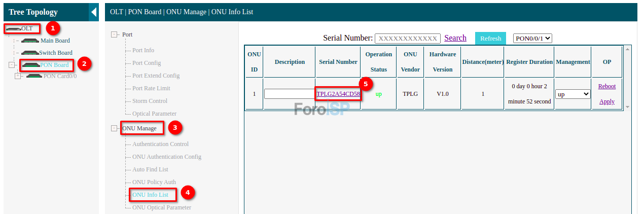Click the Search link
The height and width of the screenshot is (214, 644).
click(455, 38)
